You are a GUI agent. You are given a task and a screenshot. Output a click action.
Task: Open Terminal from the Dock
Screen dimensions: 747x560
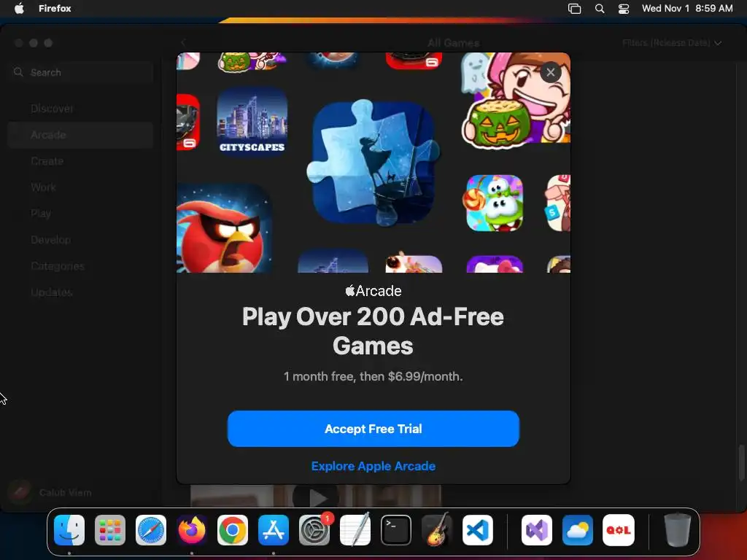click(x=396, y=530)
